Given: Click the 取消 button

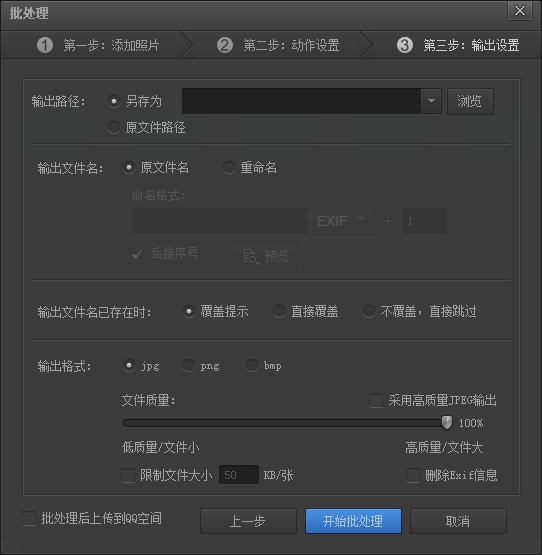Looking at the screenshot, I should pos(458,521).
